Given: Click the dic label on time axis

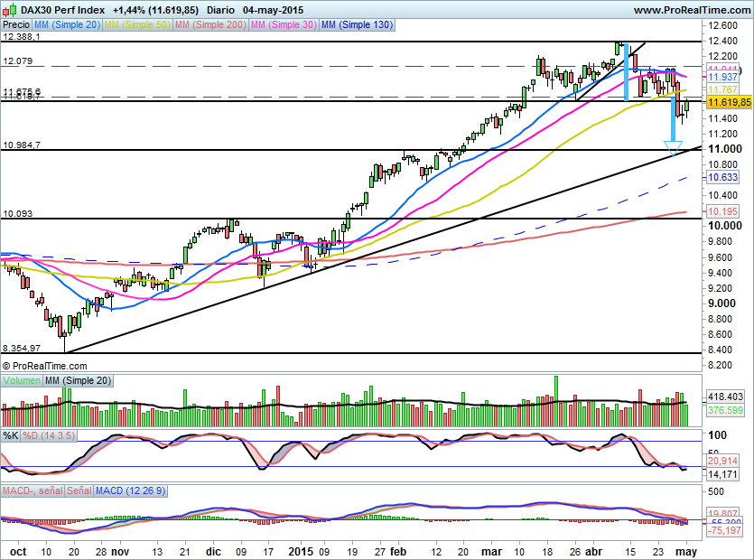Looking at the screenshot, I should [213, 551].
